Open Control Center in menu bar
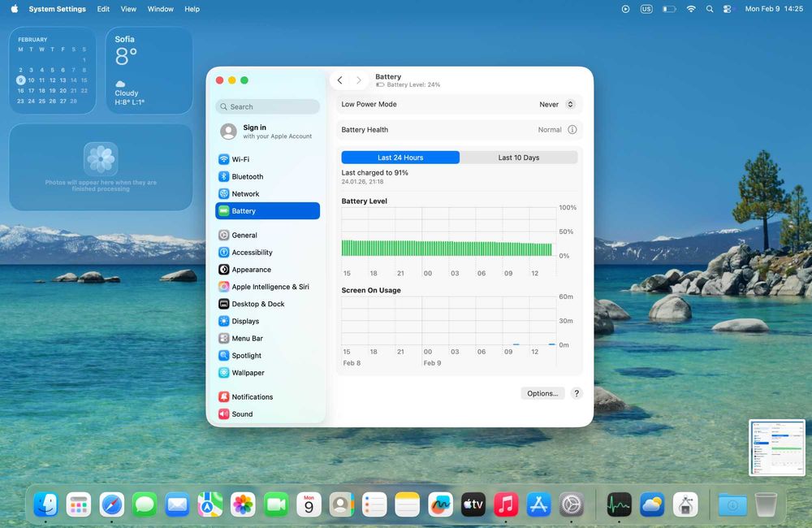Screen dimensions: 812x528 tap(728, 9)
